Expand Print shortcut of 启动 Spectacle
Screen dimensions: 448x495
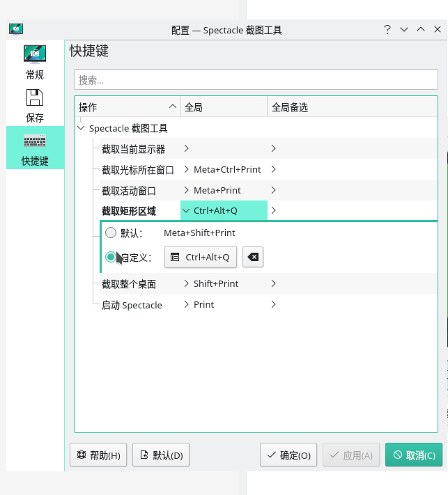(187, 304)
